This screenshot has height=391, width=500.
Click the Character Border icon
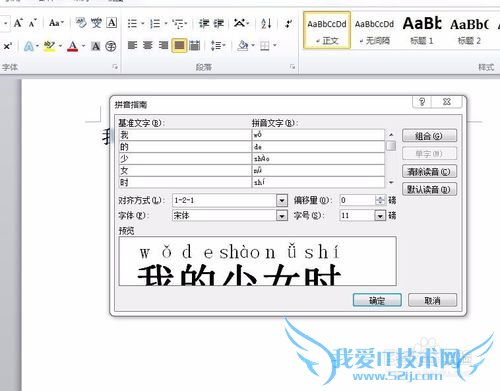coord(112,23)
